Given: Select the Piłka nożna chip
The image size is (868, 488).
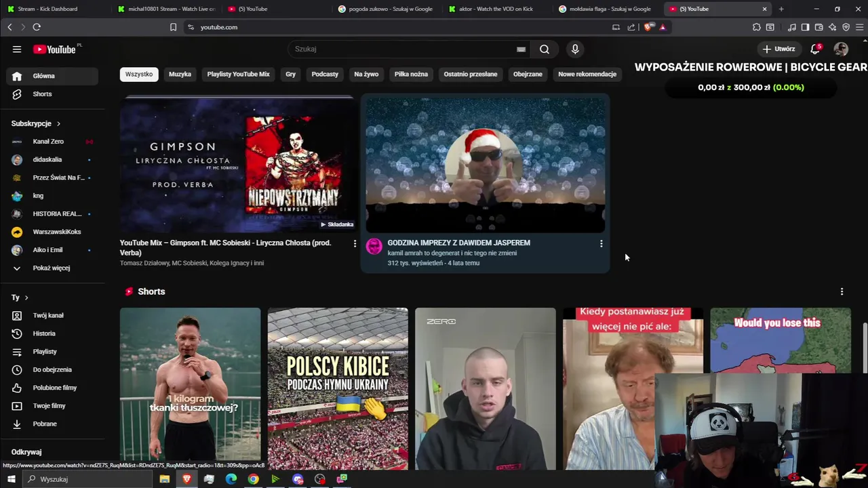Looking at the screenshot, I should coord(411,74).
